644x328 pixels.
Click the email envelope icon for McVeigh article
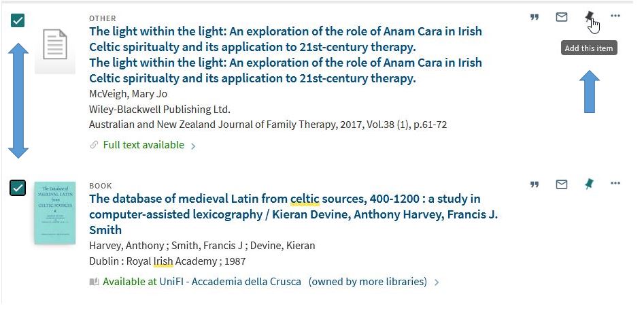point(562,17)
